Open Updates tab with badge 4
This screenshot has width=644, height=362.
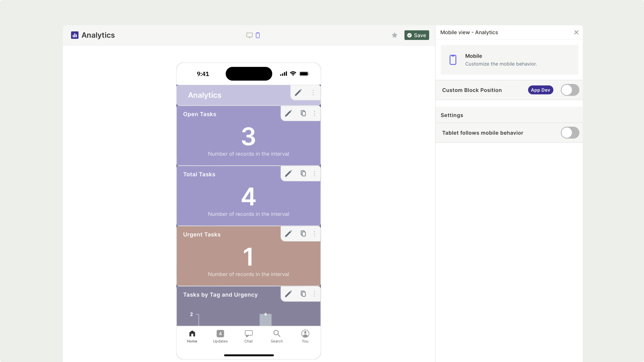coord(220,336)
